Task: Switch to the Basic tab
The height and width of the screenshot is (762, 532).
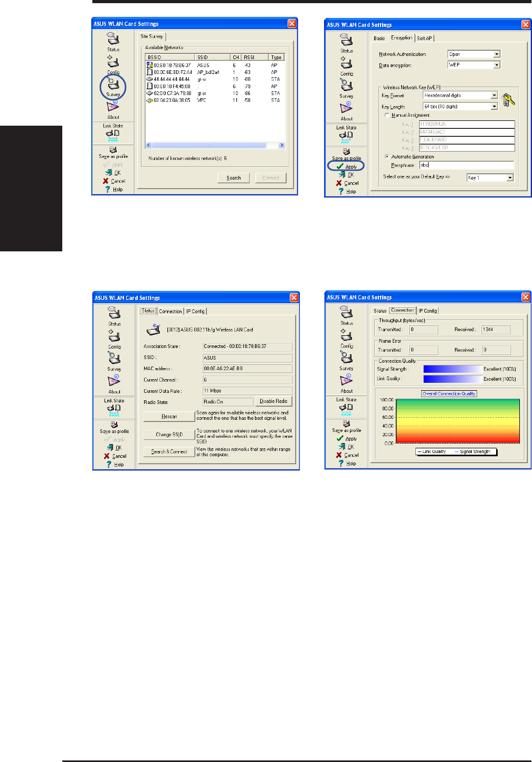Action: (x=379, y=38)
